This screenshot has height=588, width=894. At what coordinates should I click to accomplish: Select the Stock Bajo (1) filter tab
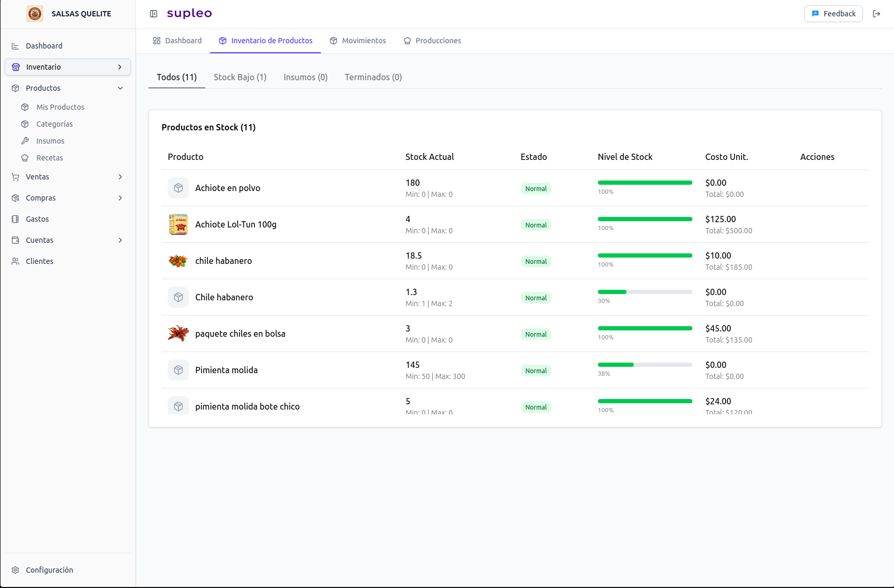(240, 77)
